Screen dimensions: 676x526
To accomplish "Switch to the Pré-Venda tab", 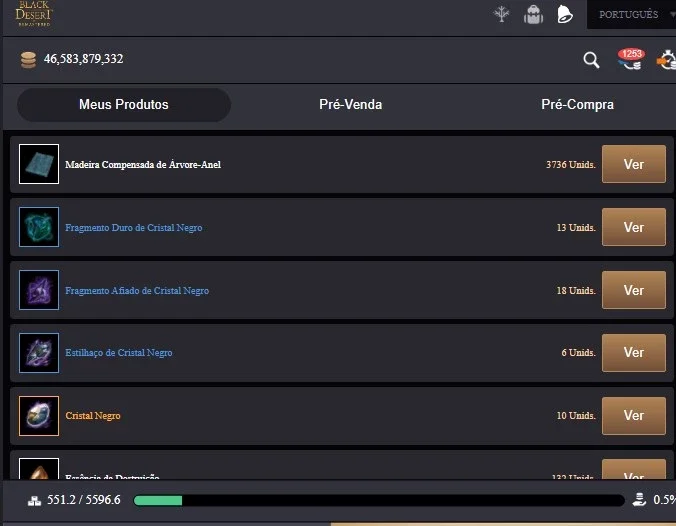I will (x=351, y=105).
